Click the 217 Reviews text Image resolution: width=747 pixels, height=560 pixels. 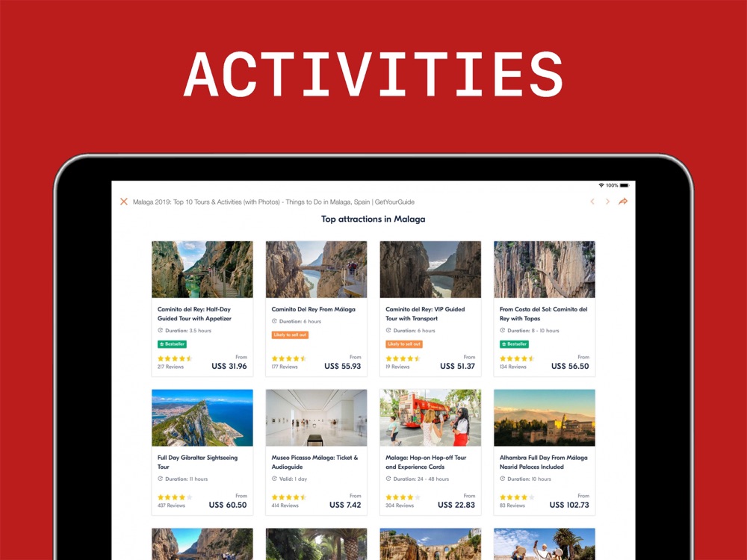pyautogui.click(x=170, y=367)
